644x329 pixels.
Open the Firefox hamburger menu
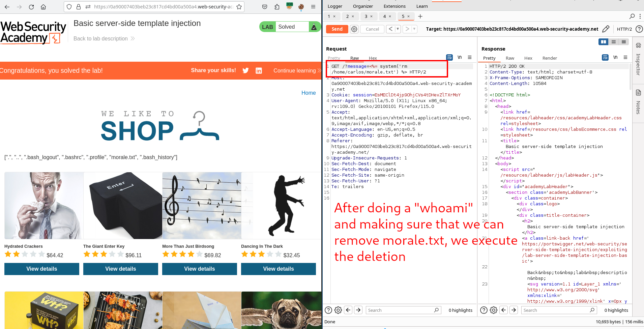(313, 7)
